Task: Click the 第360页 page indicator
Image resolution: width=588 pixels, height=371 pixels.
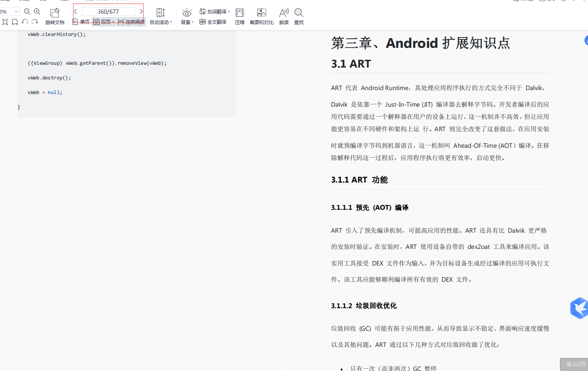Action: (574, 364)
